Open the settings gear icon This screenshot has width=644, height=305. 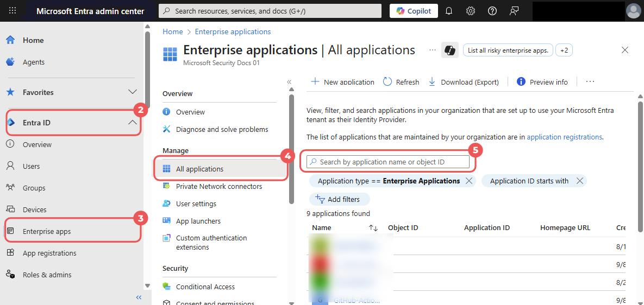471,11
